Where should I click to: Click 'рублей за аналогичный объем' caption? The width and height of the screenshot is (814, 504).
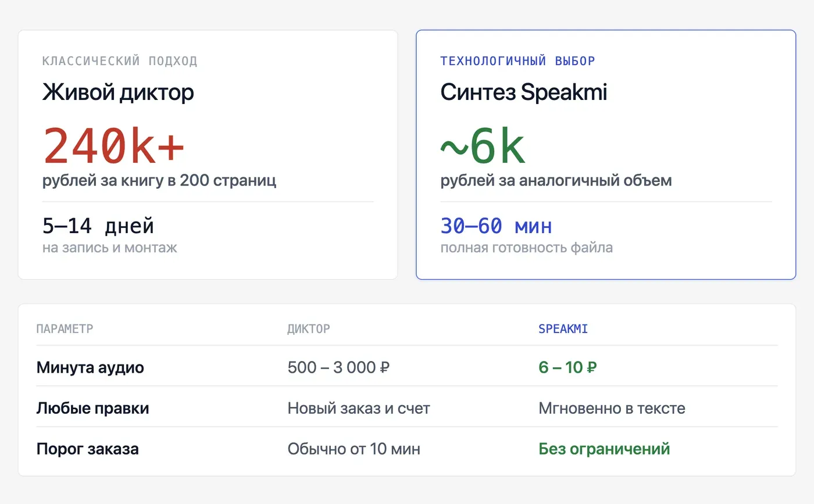tap(556, 180)
